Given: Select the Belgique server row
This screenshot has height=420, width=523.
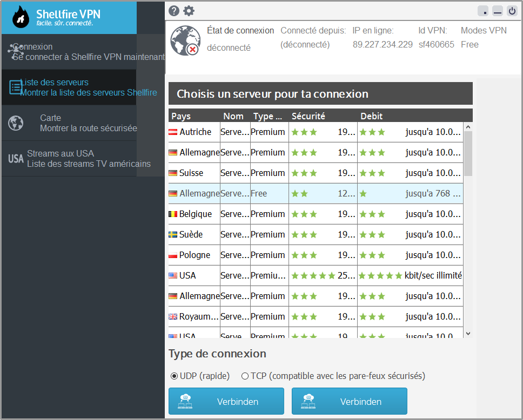Looking at the screenshot, I should tap(316, 214).
